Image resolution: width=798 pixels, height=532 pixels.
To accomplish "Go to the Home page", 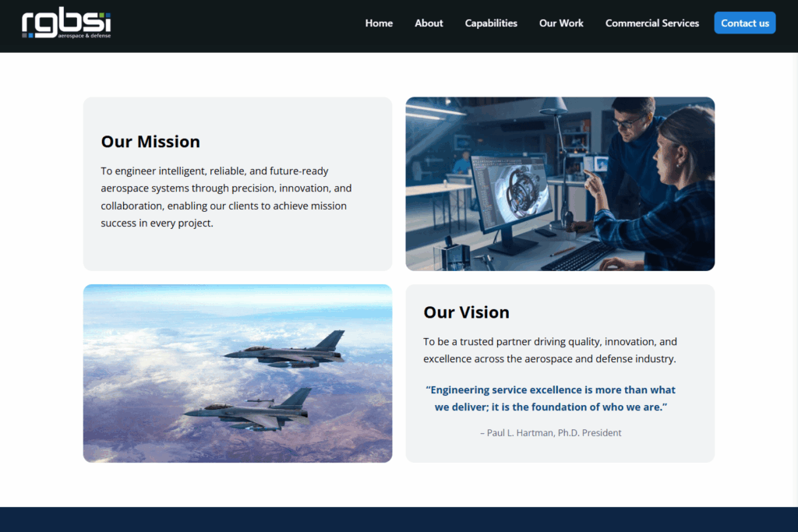I will pos(379,23).
